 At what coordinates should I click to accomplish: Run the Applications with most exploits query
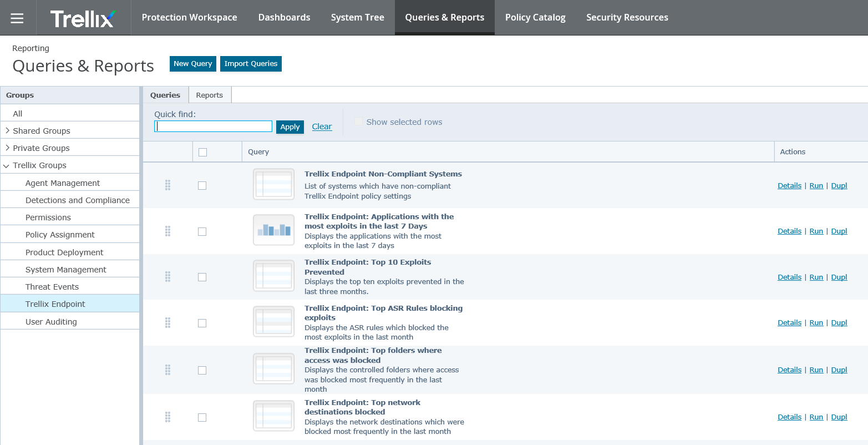click(816, 231)
